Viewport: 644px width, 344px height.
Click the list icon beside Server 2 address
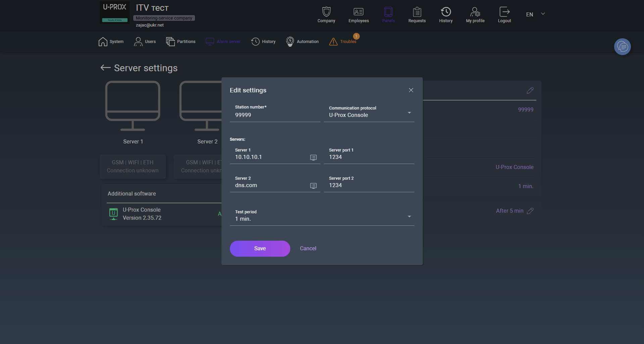313,185
